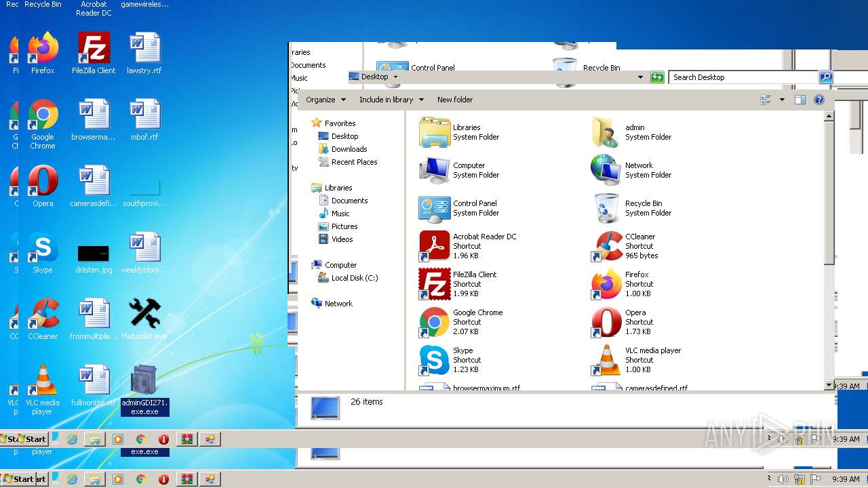The width and height of the screenshot is (868, 488).
Task: Select Google Chrome desktop shortcut
Action: tap(43, 124)
